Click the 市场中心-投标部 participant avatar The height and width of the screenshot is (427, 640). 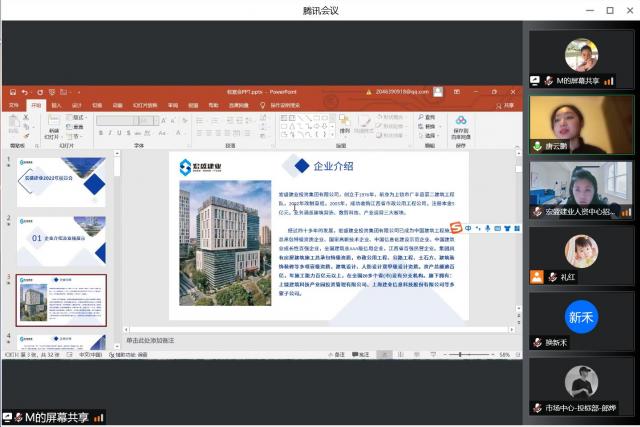(581, 382)
